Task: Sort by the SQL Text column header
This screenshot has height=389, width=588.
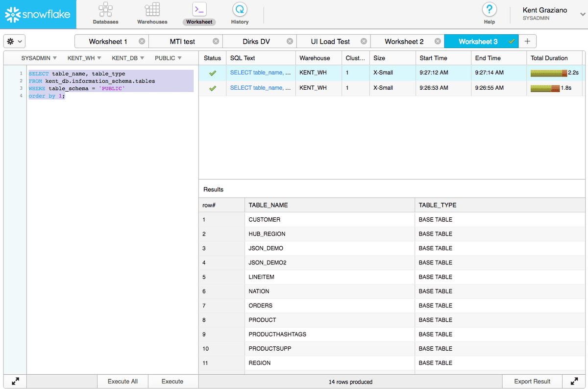Action: 261,58
